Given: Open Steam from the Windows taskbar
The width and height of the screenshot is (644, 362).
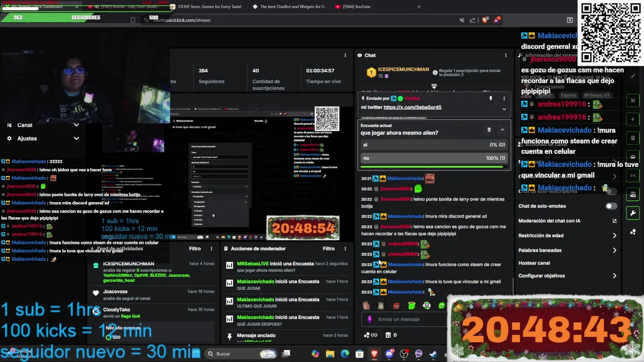Looking at the screenshot, I should tap(433, 354).
